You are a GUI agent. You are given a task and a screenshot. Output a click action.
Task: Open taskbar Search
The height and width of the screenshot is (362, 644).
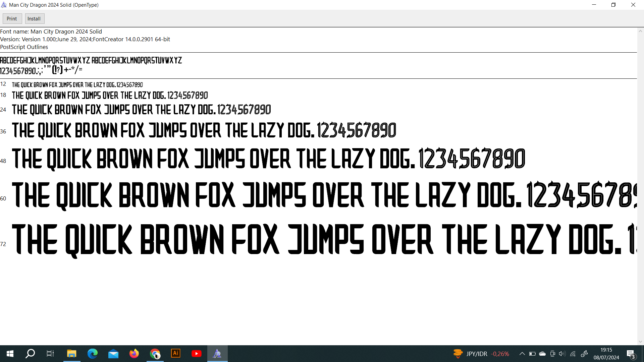pyautogui.click(x=30, y=354)
